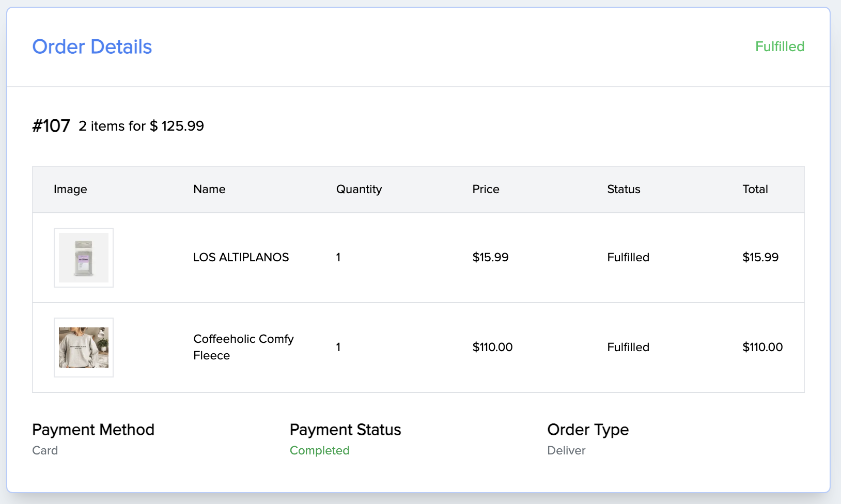Click the Name column header
Screen dimensions: 841x504
pyautogui.click(x=209, y=190)
